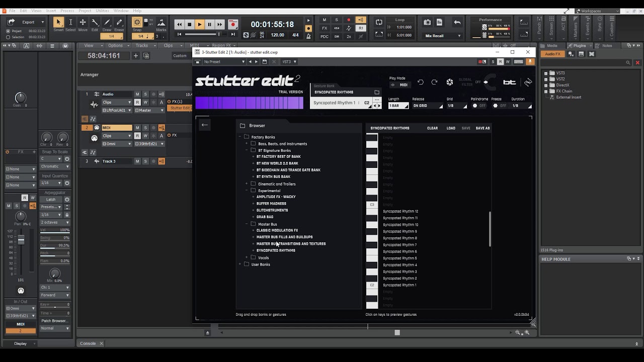Add a new track with plus button

(x=136, y=56)
